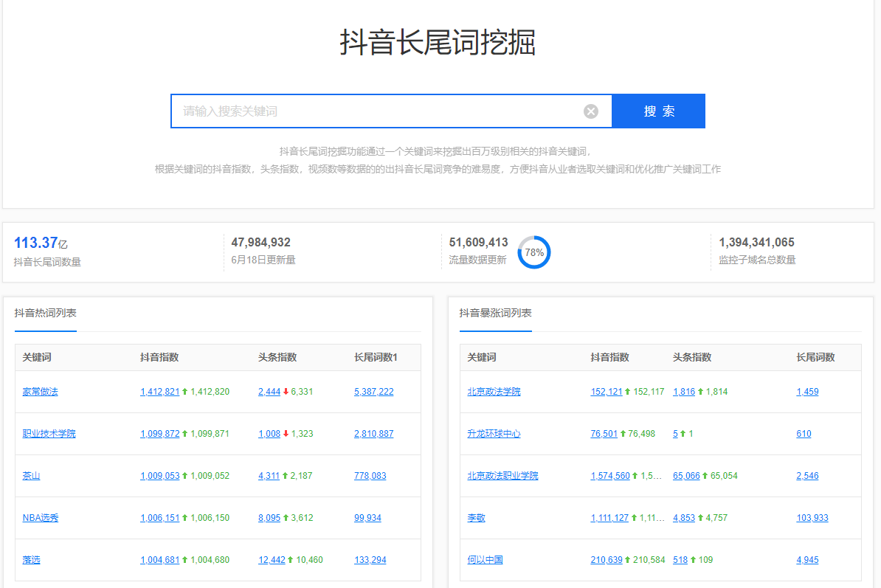Open keyword link 升龙环球中心
This screenshot has width=881, height=588.
(x=494, y=434)
